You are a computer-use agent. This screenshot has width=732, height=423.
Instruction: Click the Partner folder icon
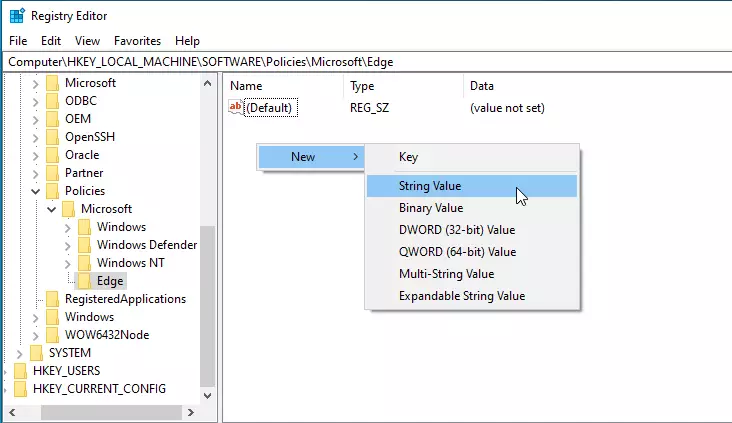point(53,173)
